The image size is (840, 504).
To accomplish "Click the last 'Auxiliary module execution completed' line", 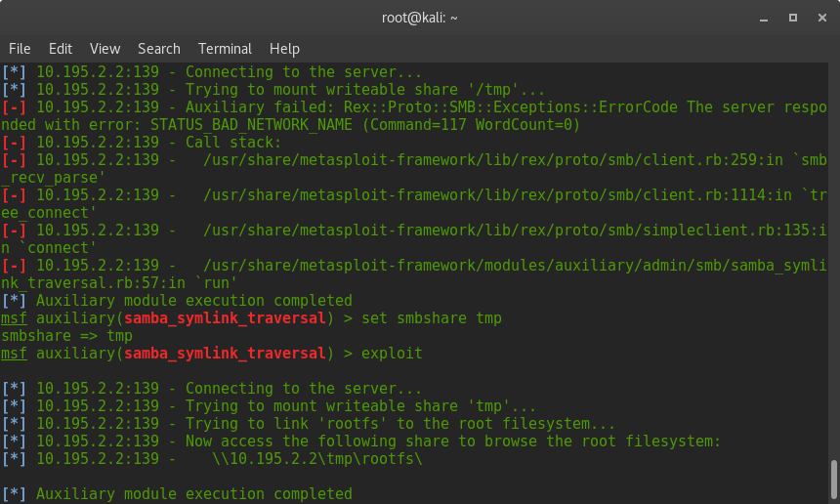I will pyautogui.click(x=177, y=494).
